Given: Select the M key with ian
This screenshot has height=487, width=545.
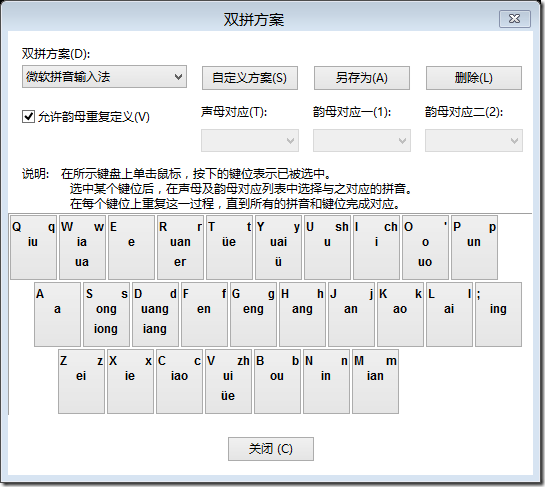Looking at the screenshot, I should tap(375, 381).
